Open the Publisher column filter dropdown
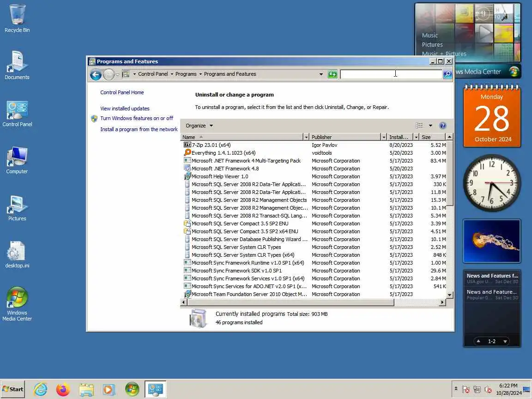The image size is (532, 399). tap(384, 137)
